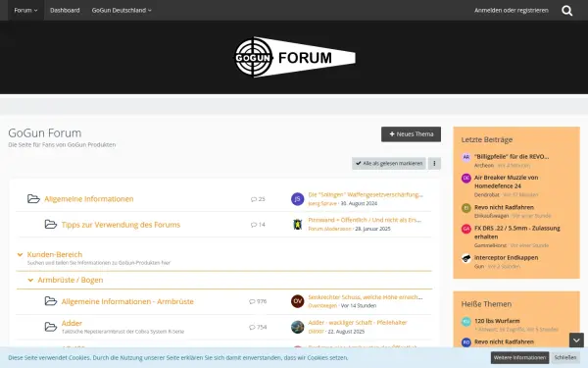Open the OV user avatar
This screenshot has width=588, height=368.
pos(297,301)
